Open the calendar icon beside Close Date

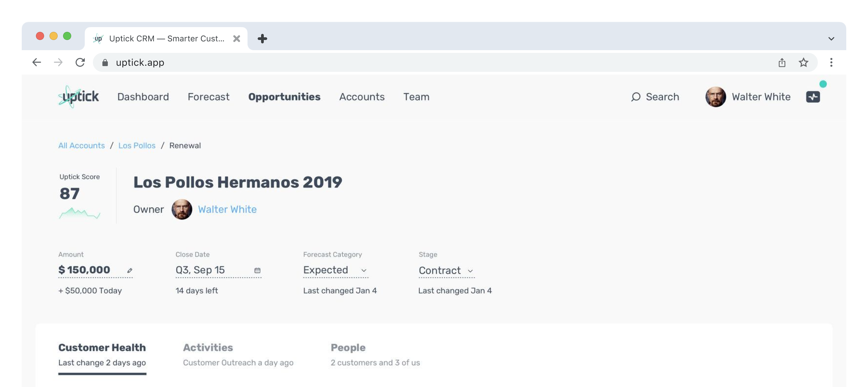coord(257,270)
